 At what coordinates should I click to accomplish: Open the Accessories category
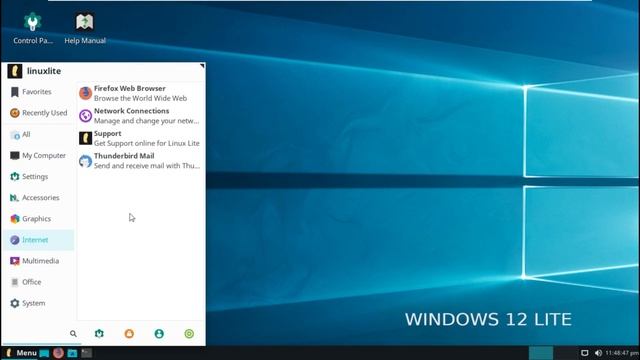click(38, 198)
